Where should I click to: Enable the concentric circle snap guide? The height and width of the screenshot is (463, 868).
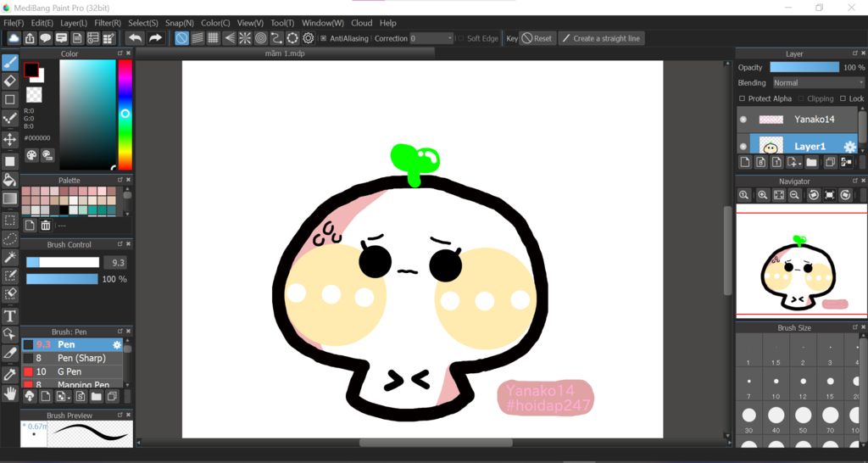tap(261, 38)
